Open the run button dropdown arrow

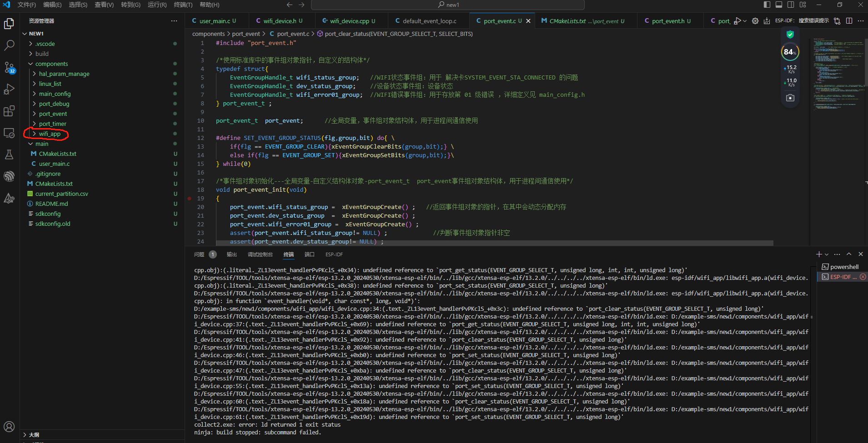point(745,21)
